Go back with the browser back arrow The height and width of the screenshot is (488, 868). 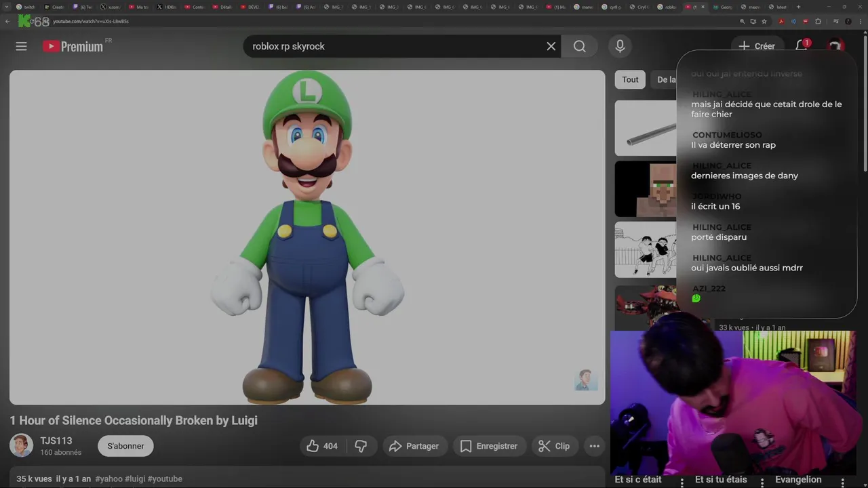7,21
